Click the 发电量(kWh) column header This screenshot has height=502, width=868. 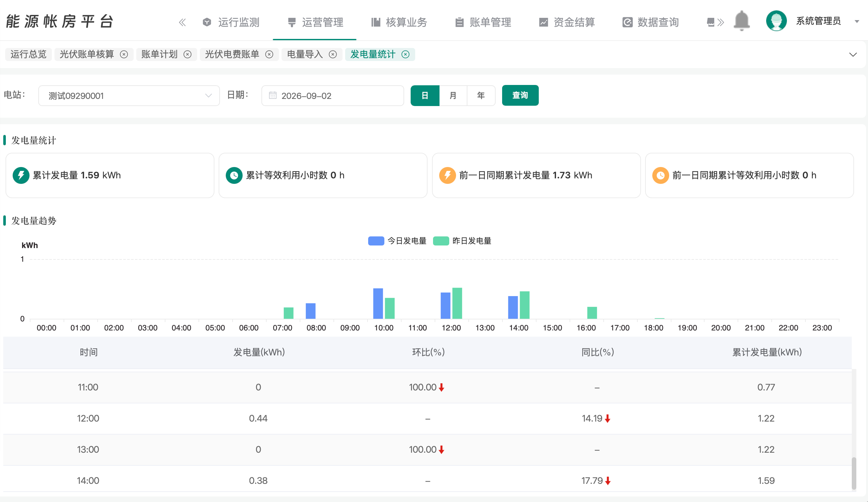259,352
